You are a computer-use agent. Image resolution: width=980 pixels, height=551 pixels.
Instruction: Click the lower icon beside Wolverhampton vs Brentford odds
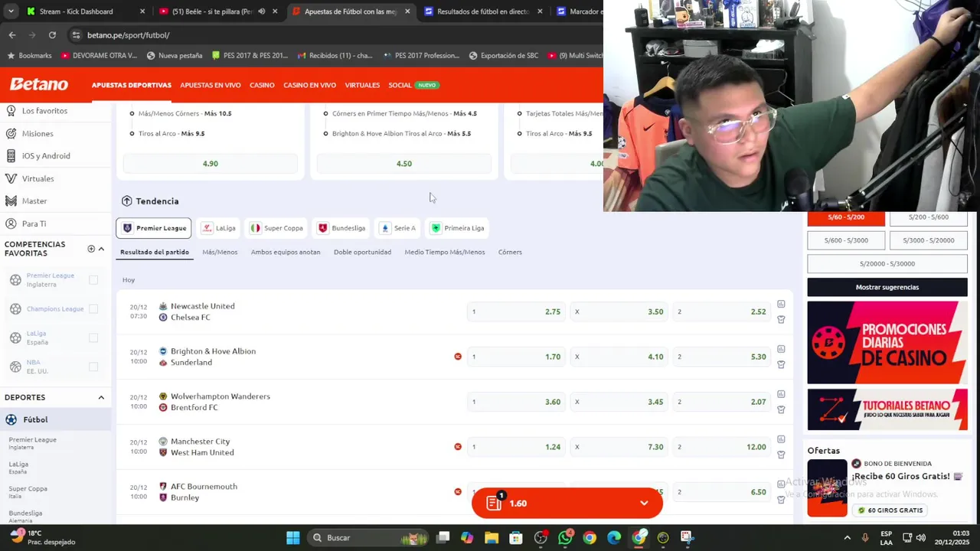coord(781,409)
